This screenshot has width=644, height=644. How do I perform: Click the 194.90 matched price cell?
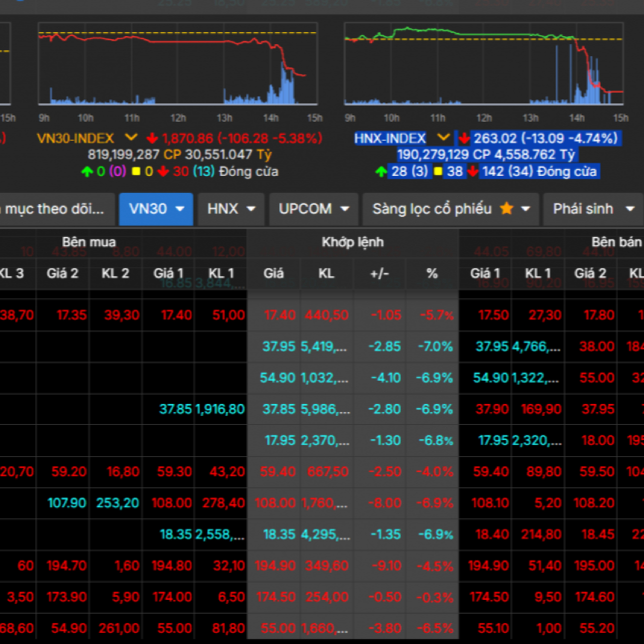275,566
